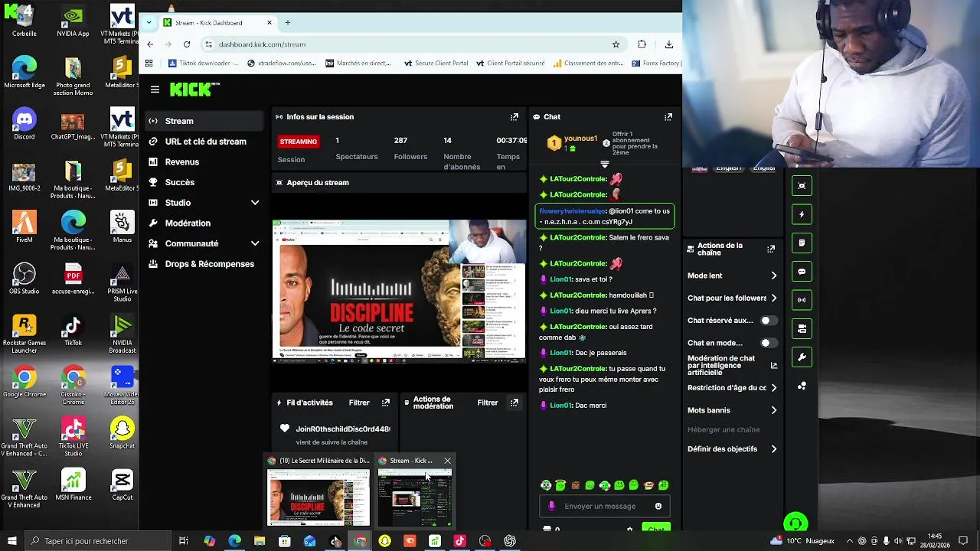Click the broadcast signal icon in right sidebar

802,300
